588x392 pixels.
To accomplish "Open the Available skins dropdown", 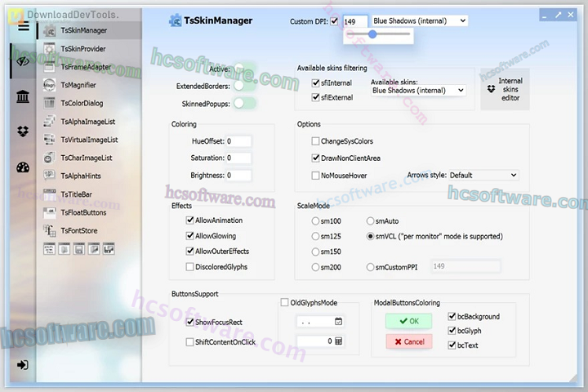I will click(x=418, y=91).
